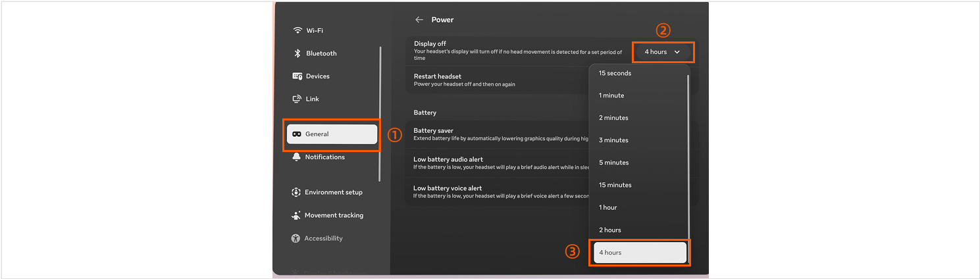Viewport: 980px width, 279px height.
Task: Click the Wi-Fi icon in the sidebar
Action: [x=297, y=31]
